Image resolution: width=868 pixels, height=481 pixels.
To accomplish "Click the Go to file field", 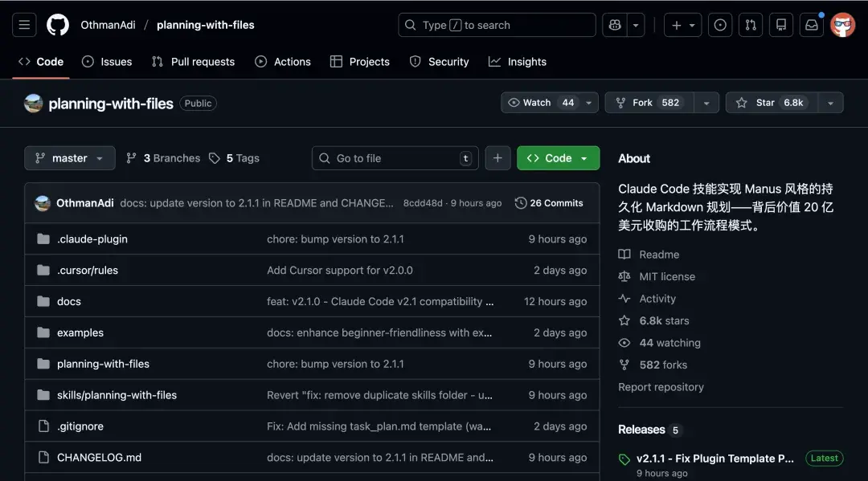I will (x=394, y=158).
